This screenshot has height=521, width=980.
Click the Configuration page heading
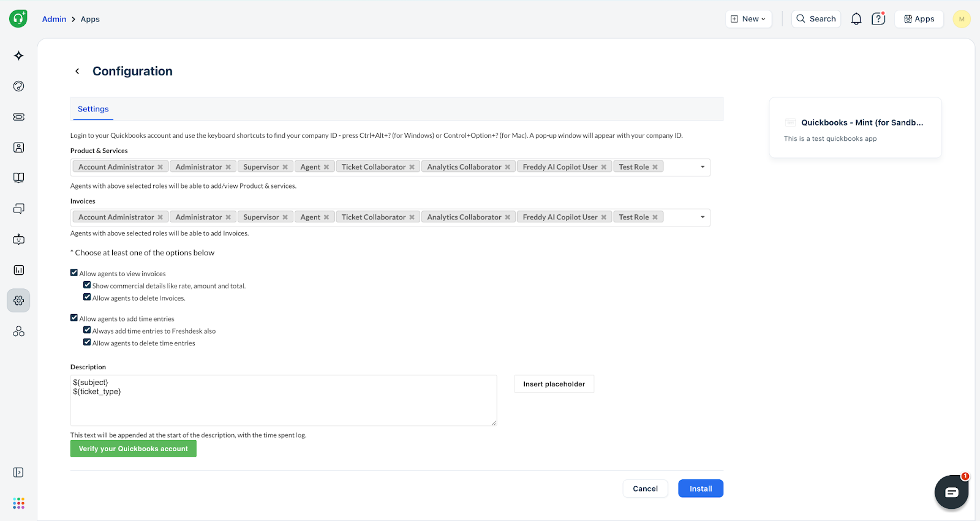pyautogui.click(x=132, y=71)
